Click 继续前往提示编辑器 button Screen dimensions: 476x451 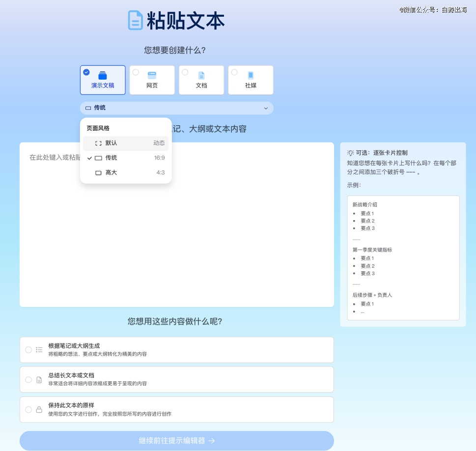coord(176,441)
